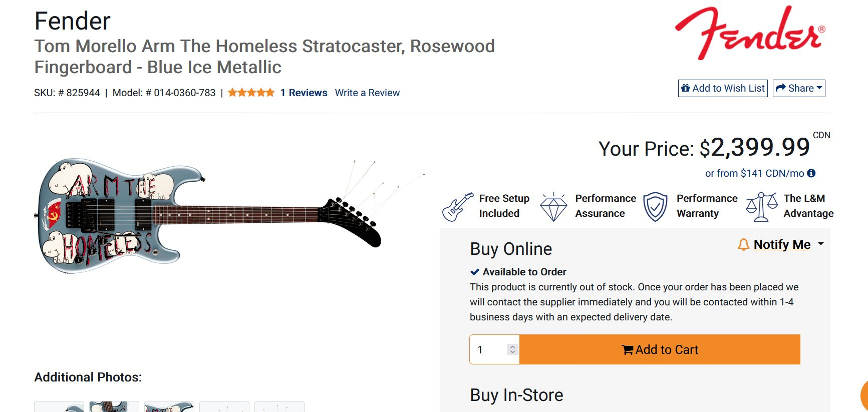Viewport: 868px width, 412px height.
Task: Click the five-star rating icons
Action: (x=251, y=93)
